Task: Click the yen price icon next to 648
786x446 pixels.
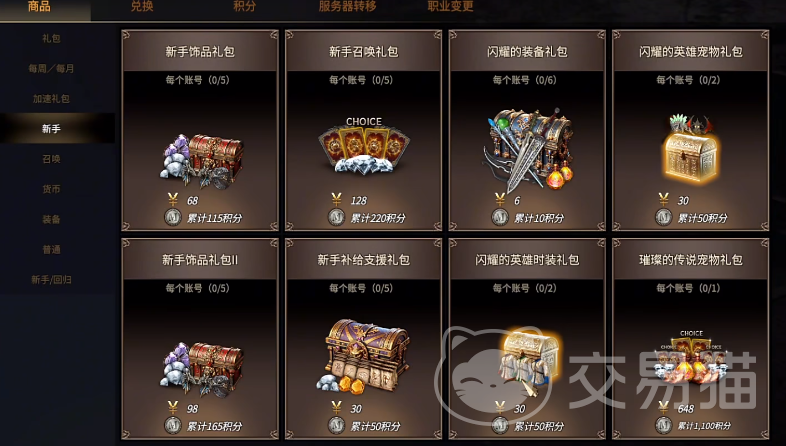Action: tap(664, 408)
